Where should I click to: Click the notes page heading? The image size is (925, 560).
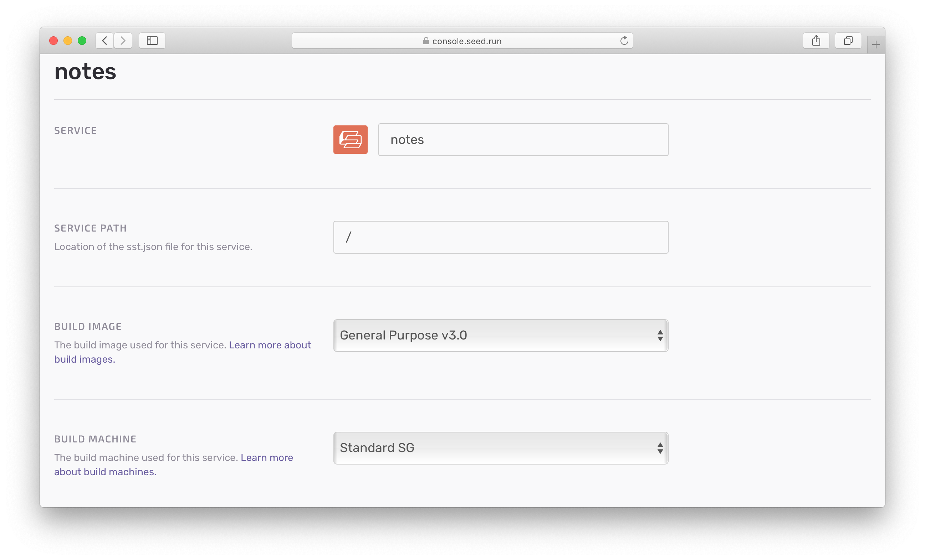click(85, 71)
